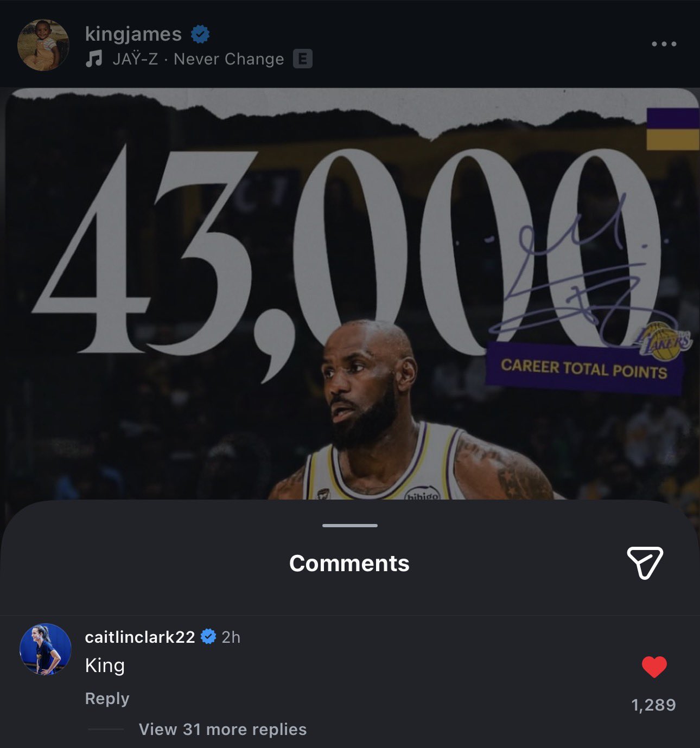
Task: Open the caitlinclark22 username
Action: [x=140, y=637]
